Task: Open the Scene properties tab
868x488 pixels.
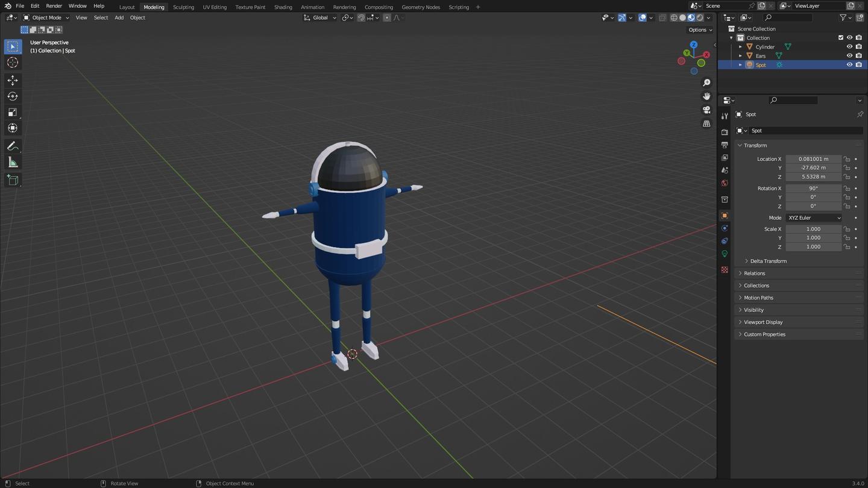Action: pyautogui.click(x=725, y=170)
